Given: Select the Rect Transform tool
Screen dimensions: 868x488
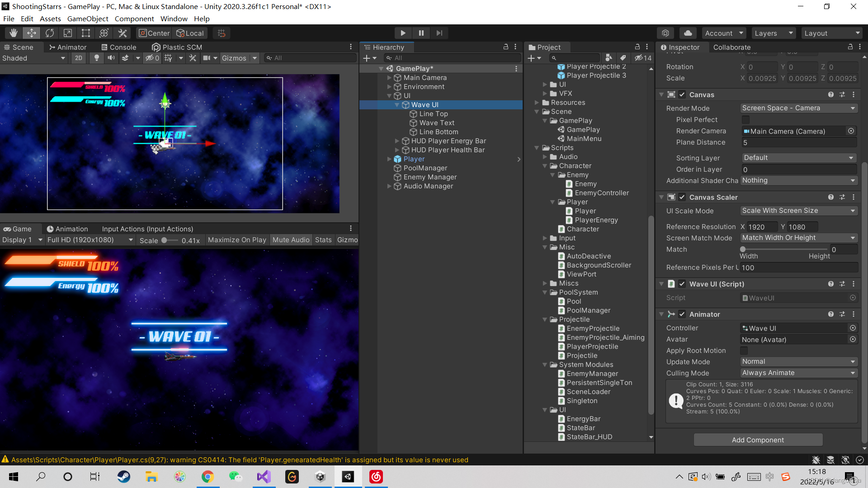Looking at the screenshot, I should (86, 33).
